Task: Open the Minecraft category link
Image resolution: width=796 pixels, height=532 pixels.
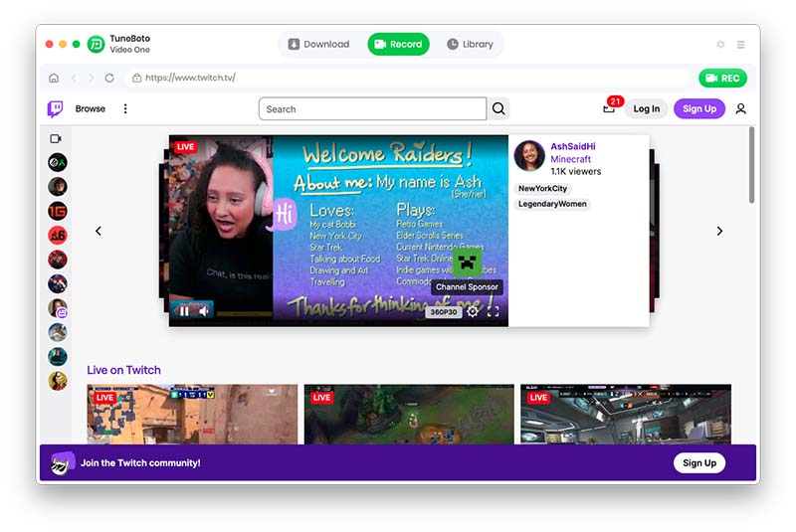Action: 570,159
